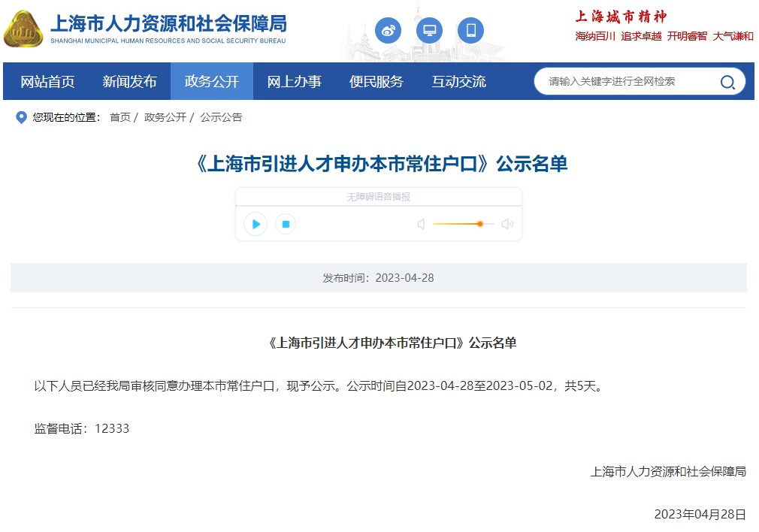Image resolution: width=759 pixels, height=532 pixels.
Task: Click the 上海市人力资源和社会保障局 site title
Action: click(168, 23)
